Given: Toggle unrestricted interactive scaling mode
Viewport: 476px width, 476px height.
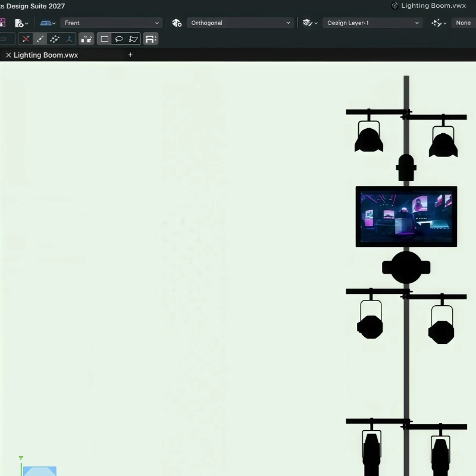Looking at the screenshot, I should coord(55,39).
